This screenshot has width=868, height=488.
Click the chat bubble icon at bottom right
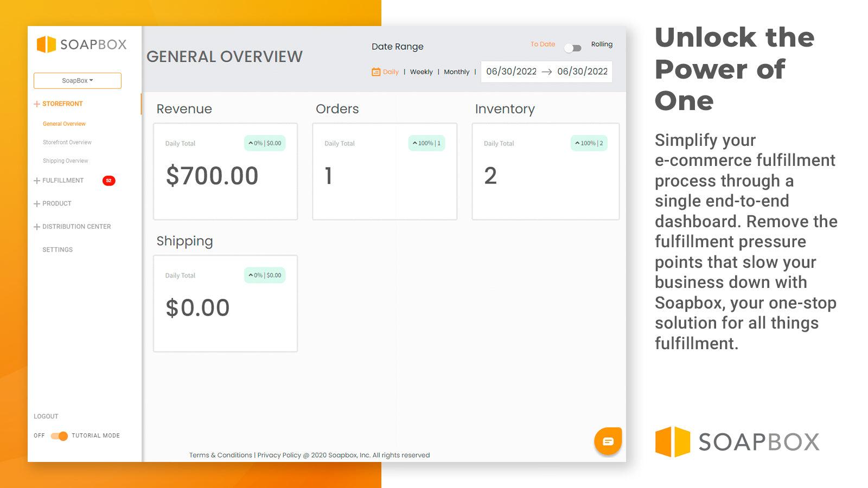point(608,441)
